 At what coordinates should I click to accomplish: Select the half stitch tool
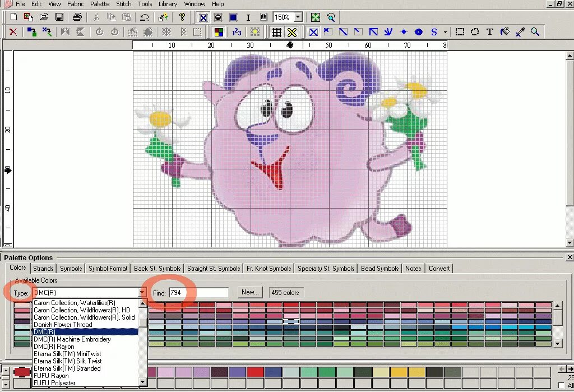[x=344, y=32]
